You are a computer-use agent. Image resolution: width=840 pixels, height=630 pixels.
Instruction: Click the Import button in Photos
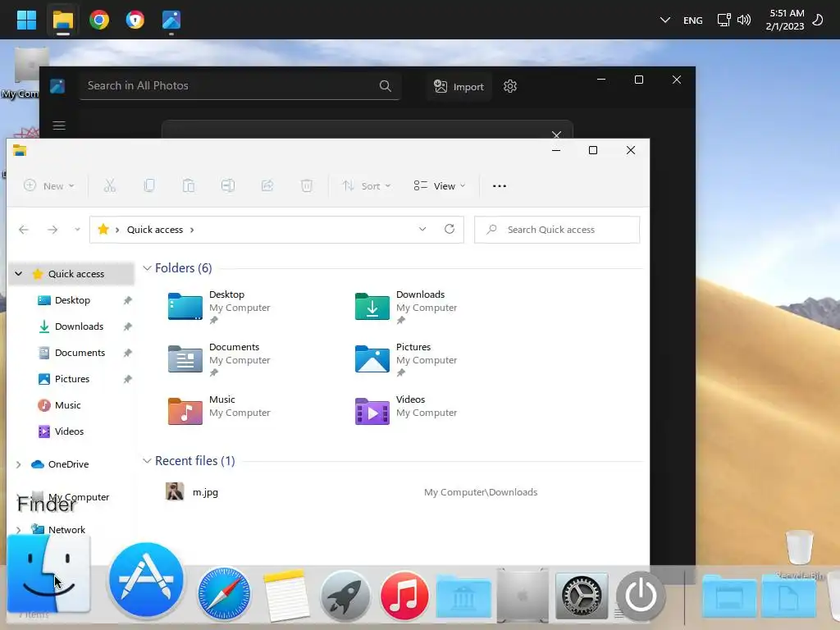(459, 87)
